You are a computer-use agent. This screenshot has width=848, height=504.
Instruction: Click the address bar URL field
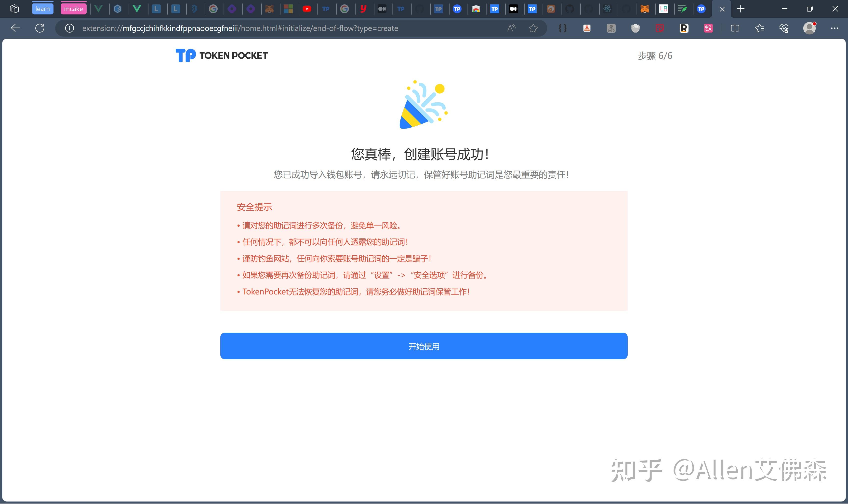coord(285,28)
